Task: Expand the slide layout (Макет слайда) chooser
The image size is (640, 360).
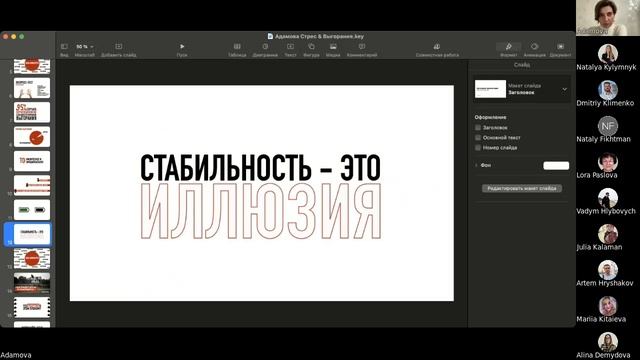Action: [564, 89]
